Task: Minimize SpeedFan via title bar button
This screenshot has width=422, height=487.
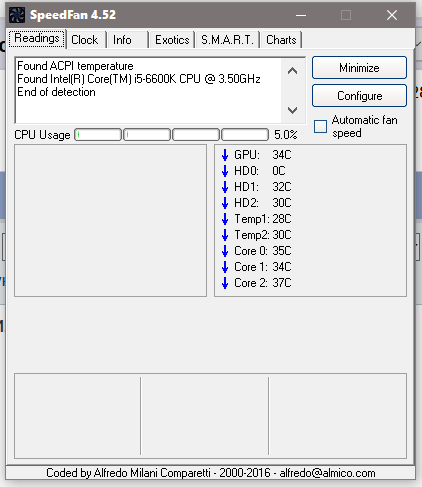Action: [301, 15]
